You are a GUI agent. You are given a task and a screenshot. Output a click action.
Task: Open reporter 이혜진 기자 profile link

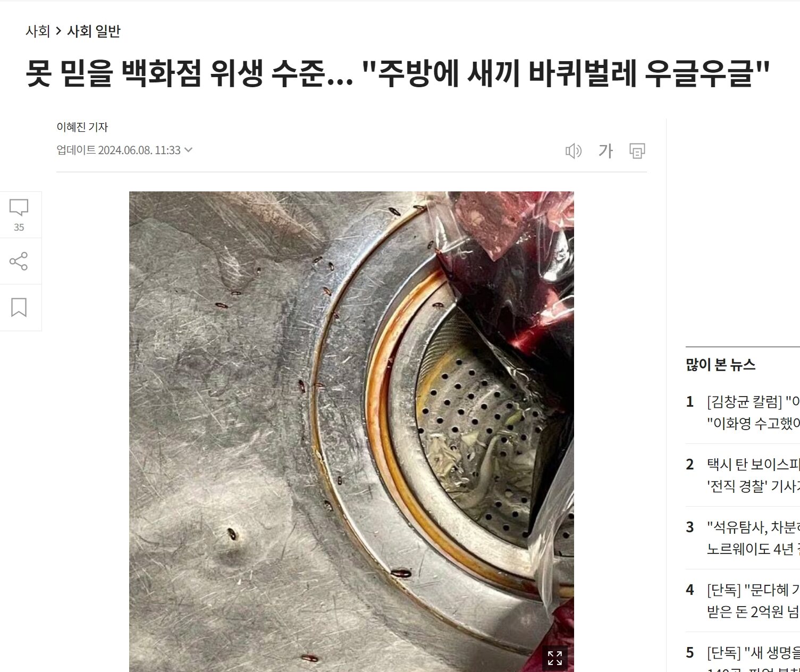(x=82, y=127)
